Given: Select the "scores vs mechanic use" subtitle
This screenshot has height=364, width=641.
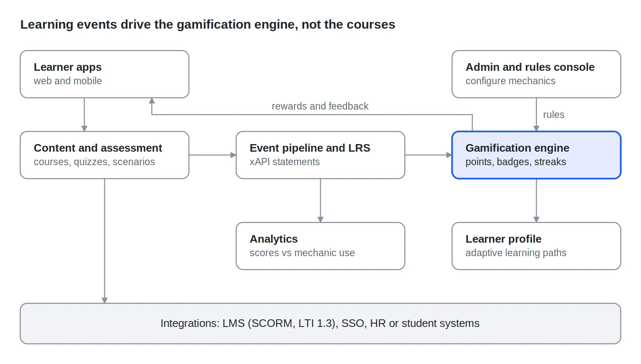Looking at the screenshot, I should coord(302,253).
